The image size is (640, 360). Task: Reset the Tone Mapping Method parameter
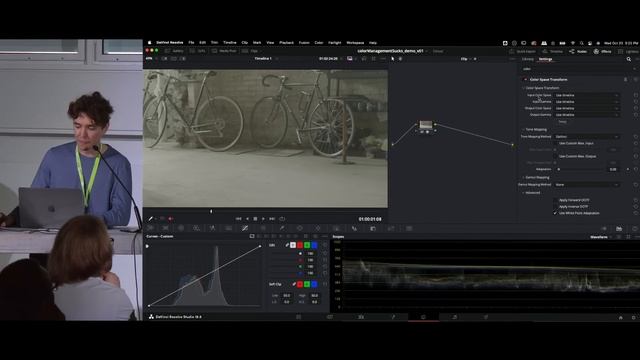(x=636, y=136)
